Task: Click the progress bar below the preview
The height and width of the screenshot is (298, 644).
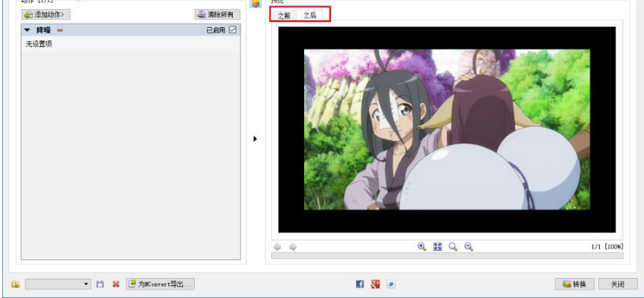Action: click(447, 256)
